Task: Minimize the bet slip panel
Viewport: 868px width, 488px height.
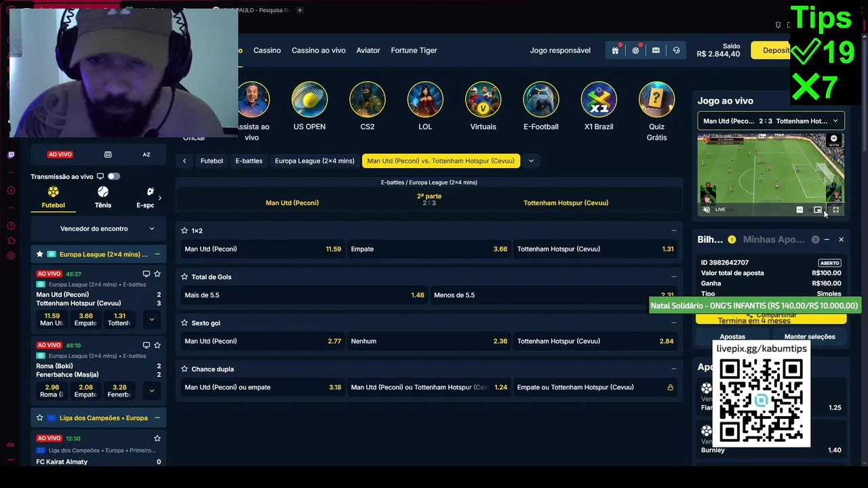Action: pyautogui.click(x=827, y=239)
